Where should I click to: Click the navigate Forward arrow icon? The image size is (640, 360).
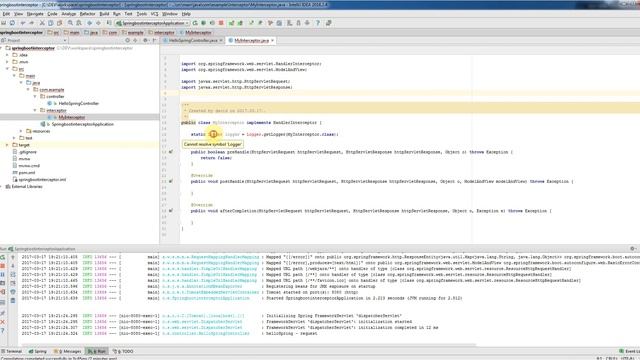tap(98, 23)
